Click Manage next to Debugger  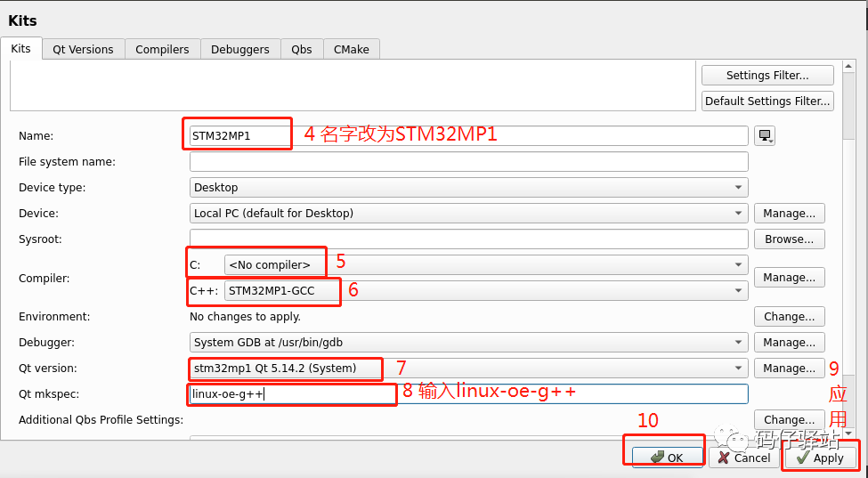pos(790,343)
